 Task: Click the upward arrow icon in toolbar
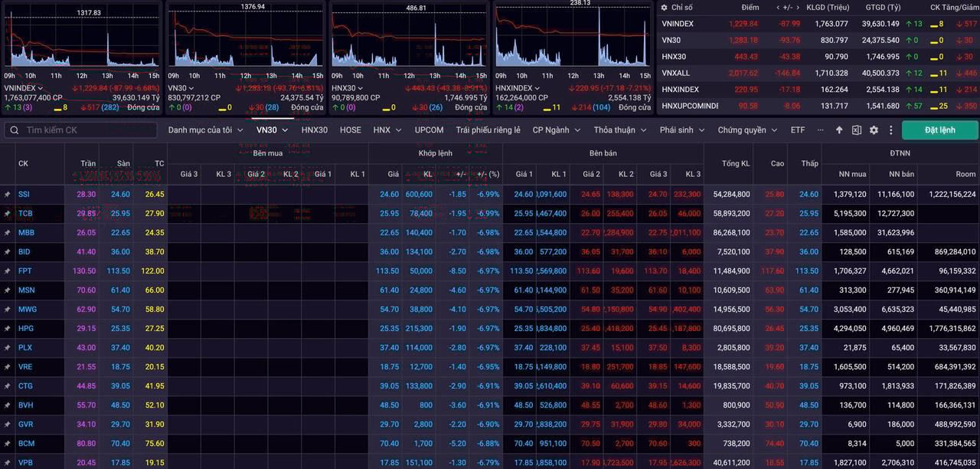click(839, 130)
